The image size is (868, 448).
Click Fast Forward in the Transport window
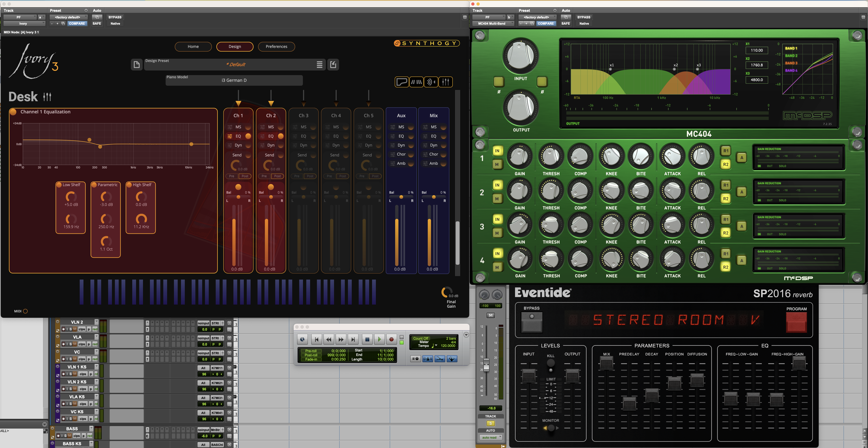click(x=341, y=339)
